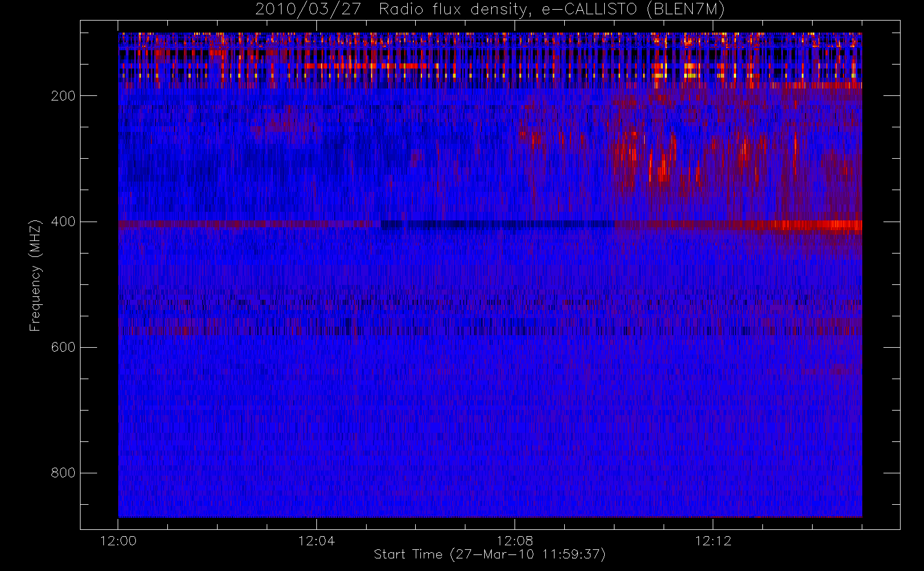924x571 pixels.
Task: Click the '600' frequency tick label
Action: point(63,347)
